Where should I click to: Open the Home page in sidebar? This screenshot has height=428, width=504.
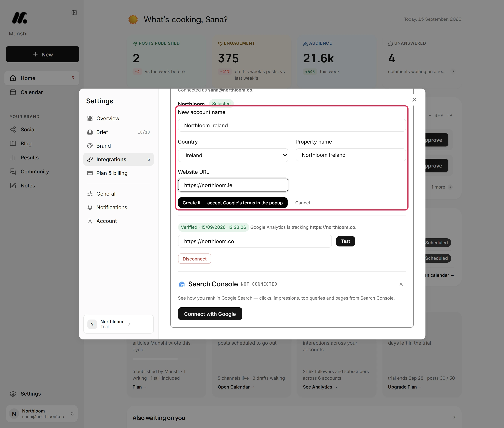(x=42, y=78)
